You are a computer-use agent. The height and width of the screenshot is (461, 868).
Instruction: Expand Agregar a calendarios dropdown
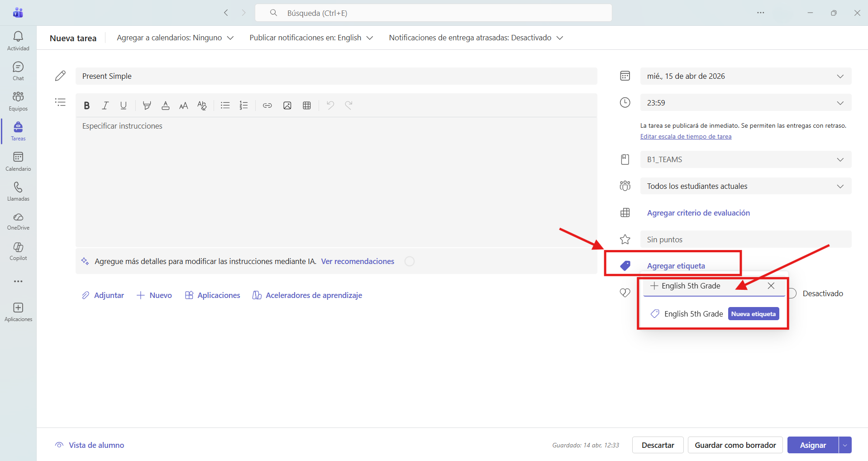click(x=175, y=38)
